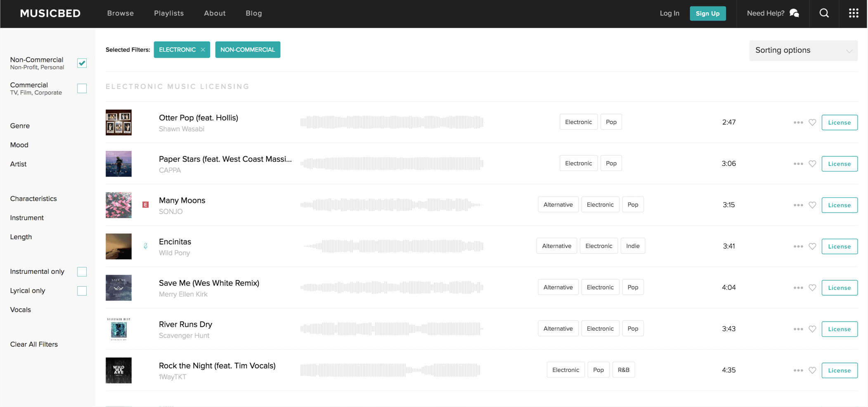License the Many Moons track

(x=840, y=205)
